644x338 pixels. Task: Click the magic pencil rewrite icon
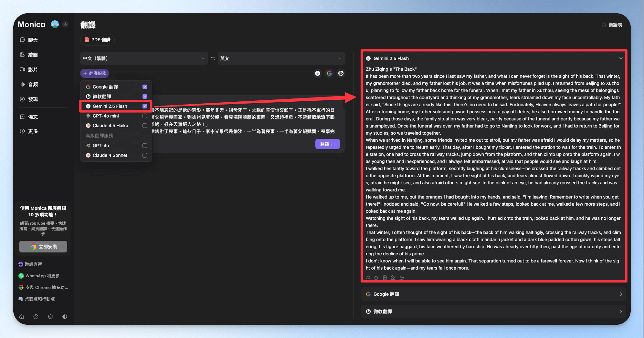[x=393, y=278]
